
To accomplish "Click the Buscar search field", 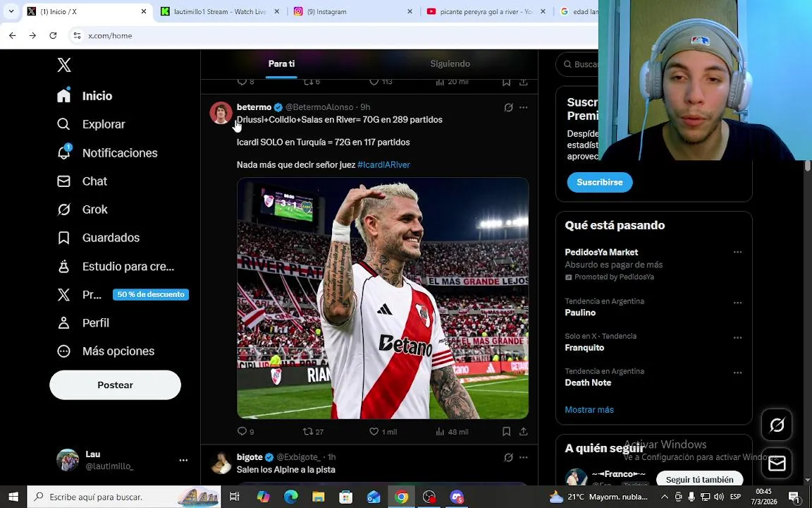I will pos(577,64).
